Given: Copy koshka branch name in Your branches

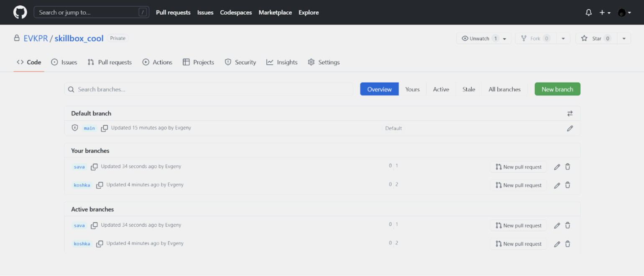Looking at the screenshot, I should (x=100, y=185).
